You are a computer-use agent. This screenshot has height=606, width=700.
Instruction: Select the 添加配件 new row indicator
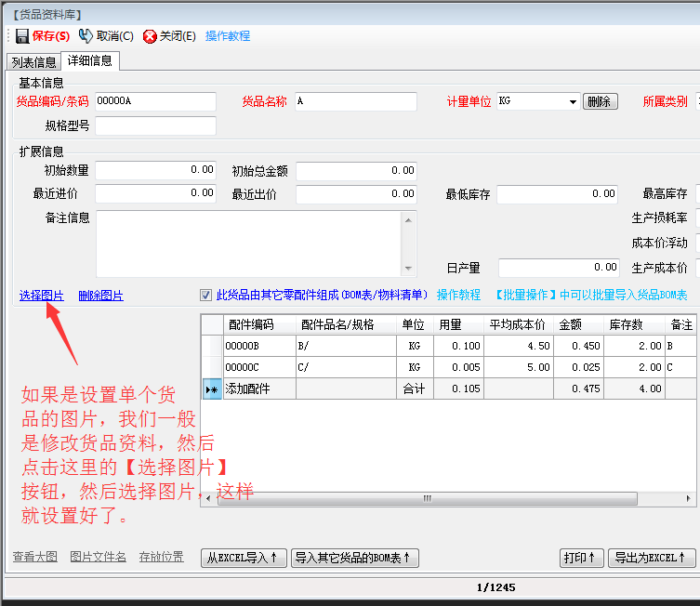212,389
